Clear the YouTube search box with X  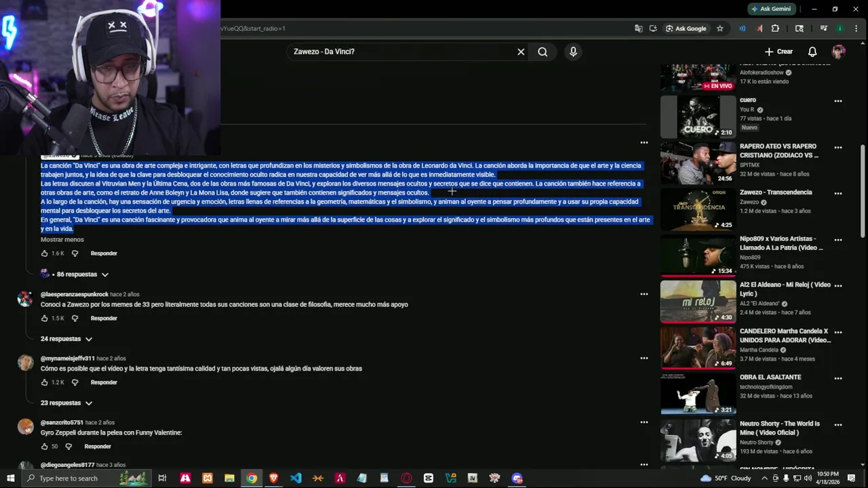pyautogui.click(x=521, y=52)
